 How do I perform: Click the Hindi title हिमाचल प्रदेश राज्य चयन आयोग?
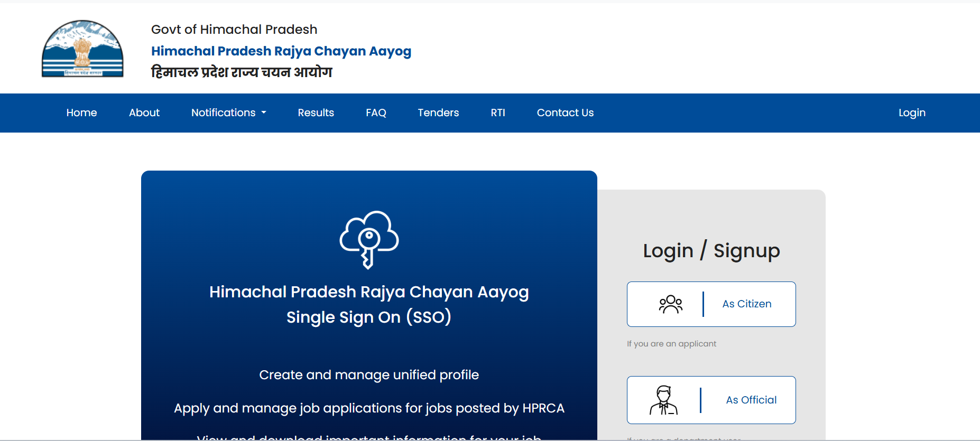click(242, 72)
